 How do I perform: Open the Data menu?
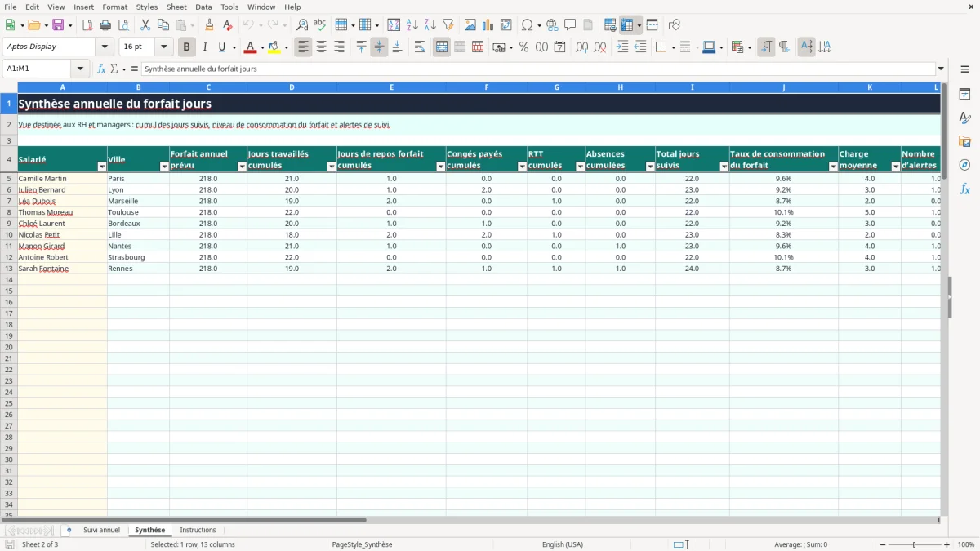coord(203,7)
